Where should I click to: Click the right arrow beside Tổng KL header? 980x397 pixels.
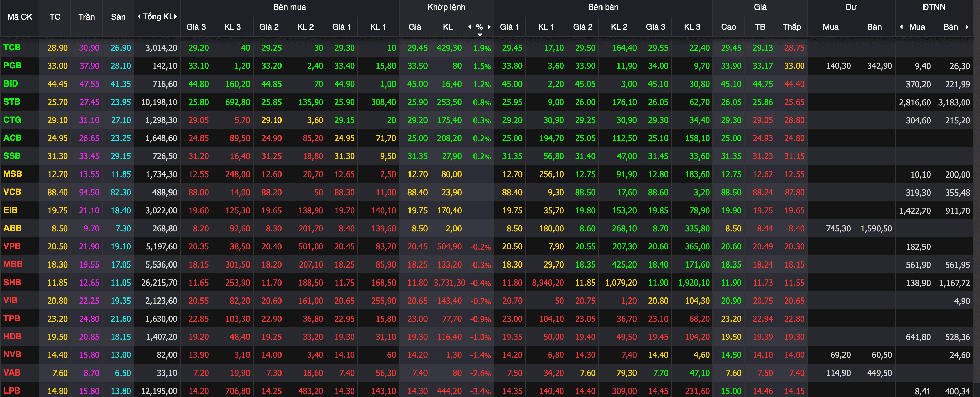(175, 17)
